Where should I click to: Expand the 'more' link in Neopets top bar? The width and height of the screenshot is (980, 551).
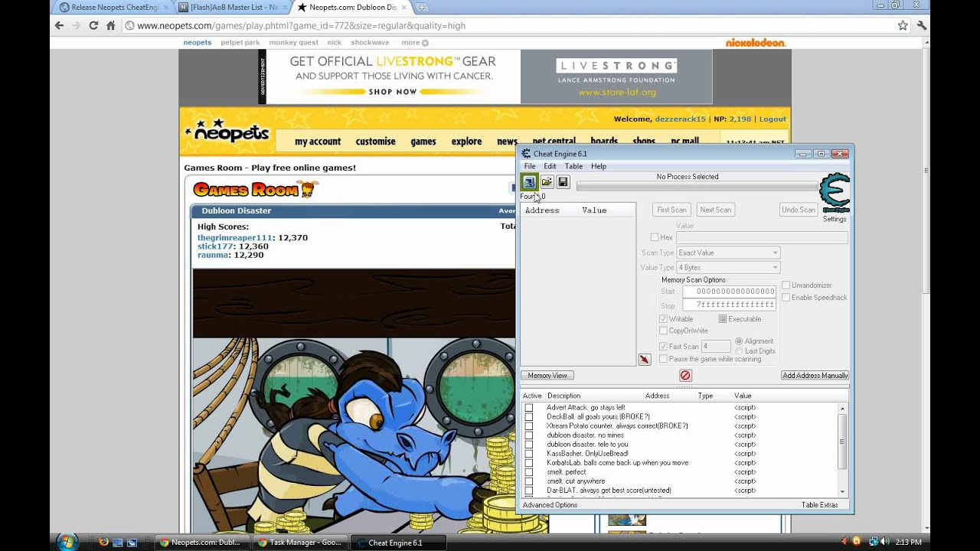415,42
